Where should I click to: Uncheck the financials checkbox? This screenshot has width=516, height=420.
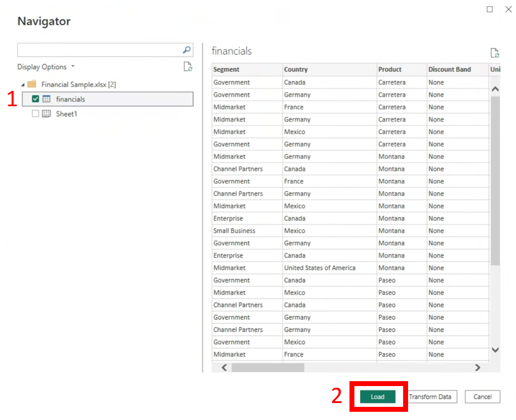(36, 99)
